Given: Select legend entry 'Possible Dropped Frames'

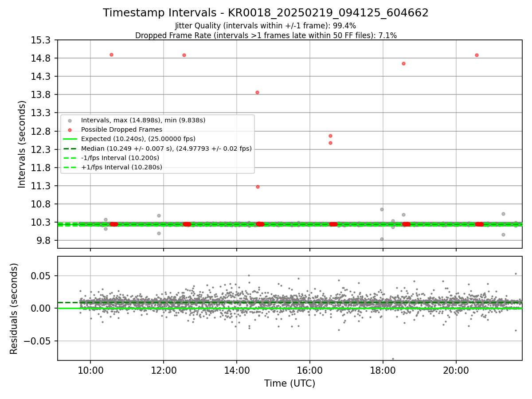Looking at the screenshot, I should 121,129.
